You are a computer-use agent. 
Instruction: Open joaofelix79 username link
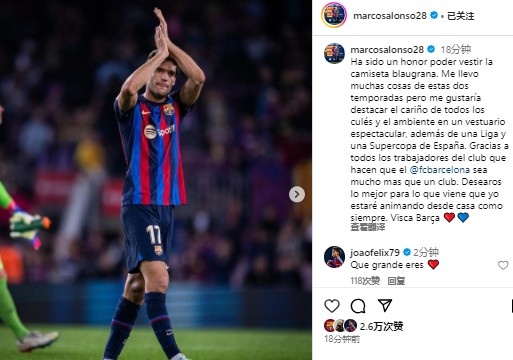tap(375, 253)
